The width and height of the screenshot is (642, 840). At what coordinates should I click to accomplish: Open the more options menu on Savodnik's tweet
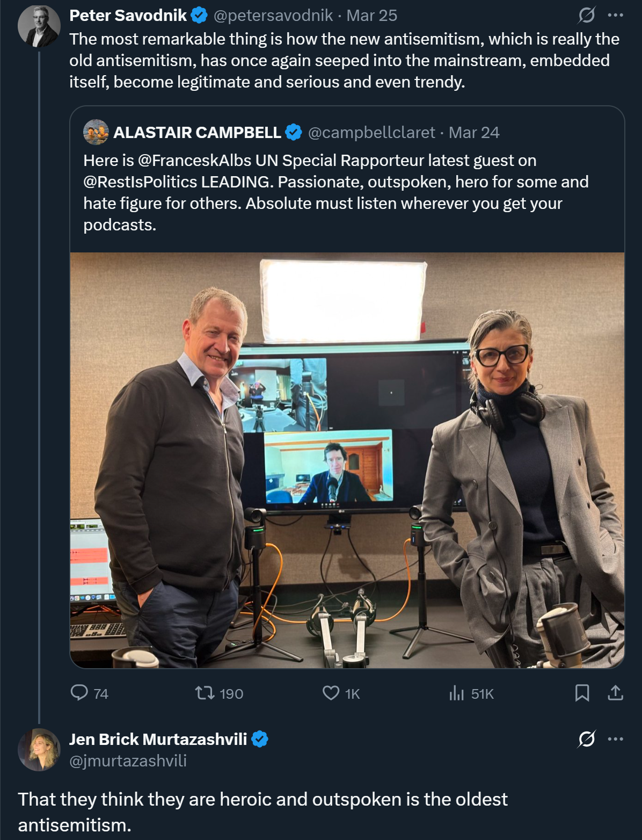tap(615, 15)
